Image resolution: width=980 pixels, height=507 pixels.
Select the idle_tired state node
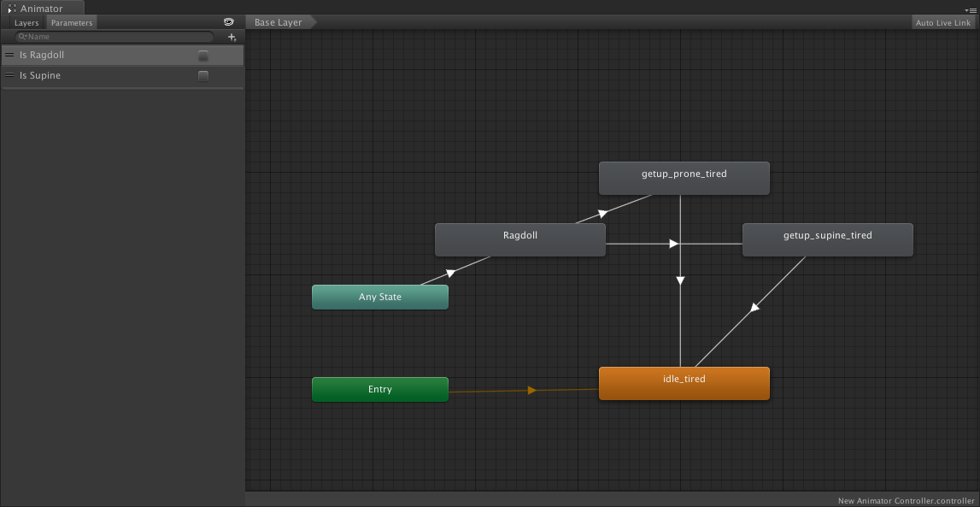[684, 383]
